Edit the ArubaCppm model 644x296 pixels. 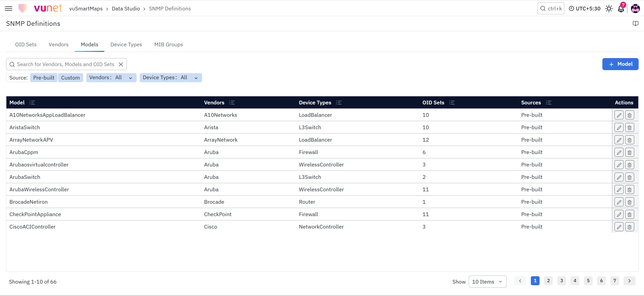tap(619, 152)
